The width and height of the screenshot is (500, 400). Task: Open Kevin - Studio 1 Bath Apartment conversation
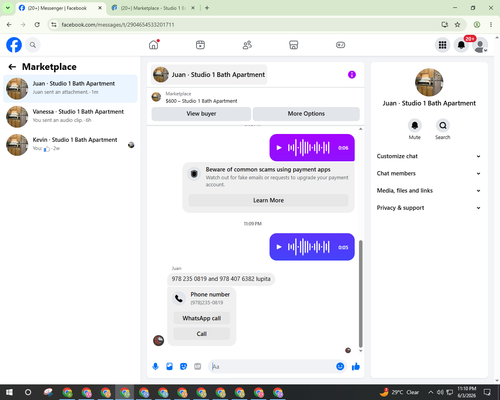point(70,145)
